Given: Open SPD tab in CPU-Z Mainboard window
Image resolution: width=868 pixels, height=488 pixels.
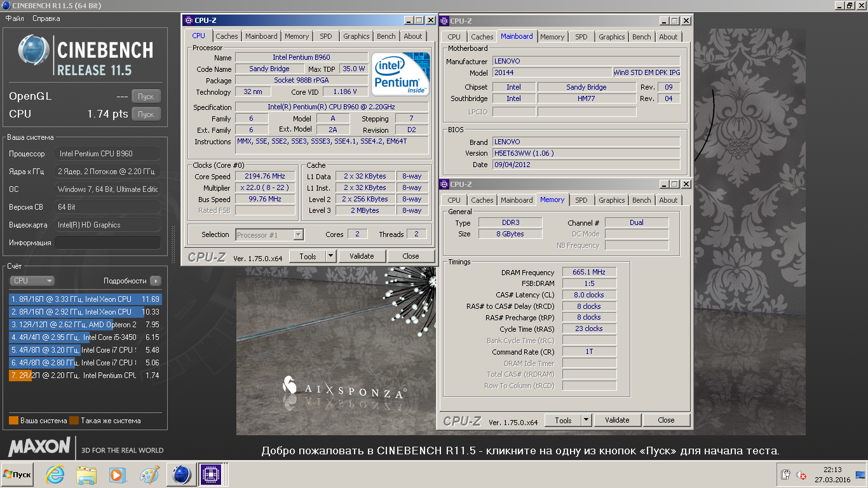Looking at the screenshot, I should [581, 37].
